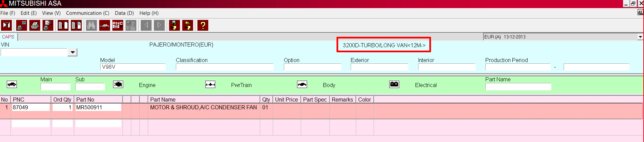Click the floppy disk save icon

[x=174, y=25]
